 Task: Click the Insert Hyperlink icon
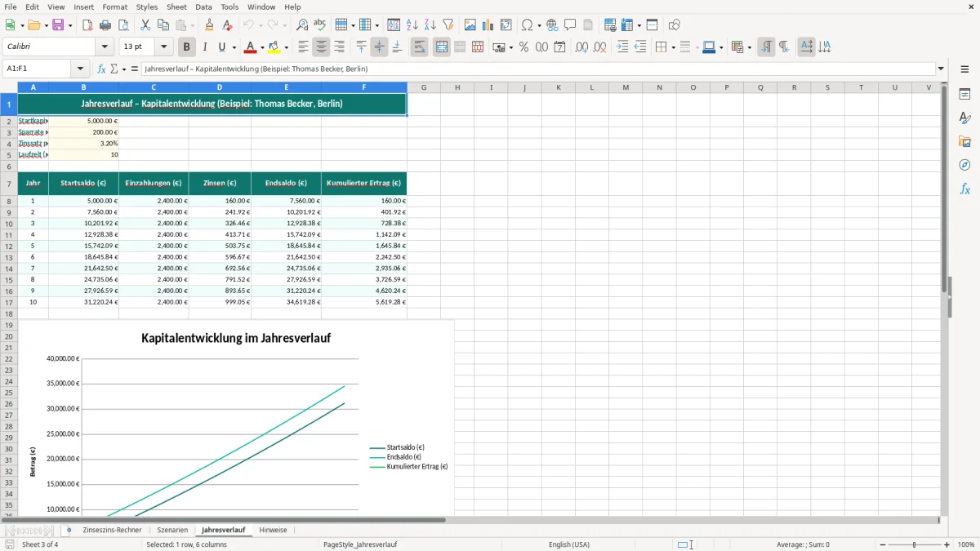(x=552, y=25)
